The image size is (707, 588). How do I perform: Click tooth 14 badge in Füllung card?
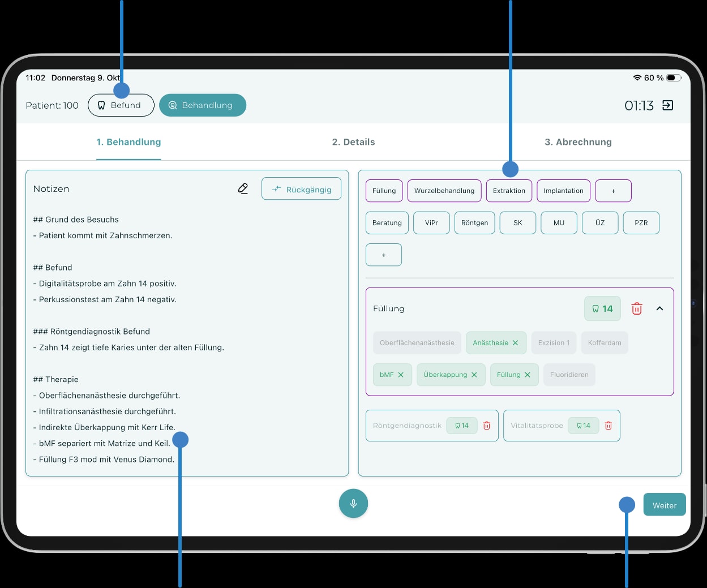(602, 308)
